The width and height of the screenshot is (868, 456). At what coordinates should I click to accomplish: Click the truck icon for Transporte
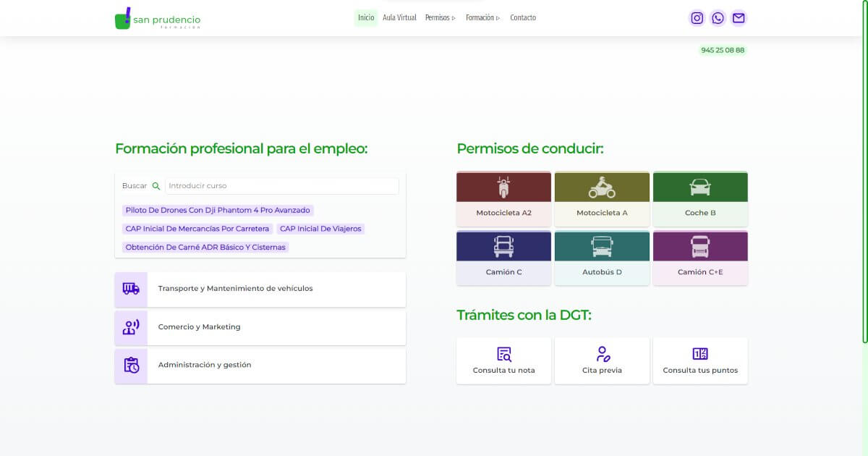click(131, 289)
